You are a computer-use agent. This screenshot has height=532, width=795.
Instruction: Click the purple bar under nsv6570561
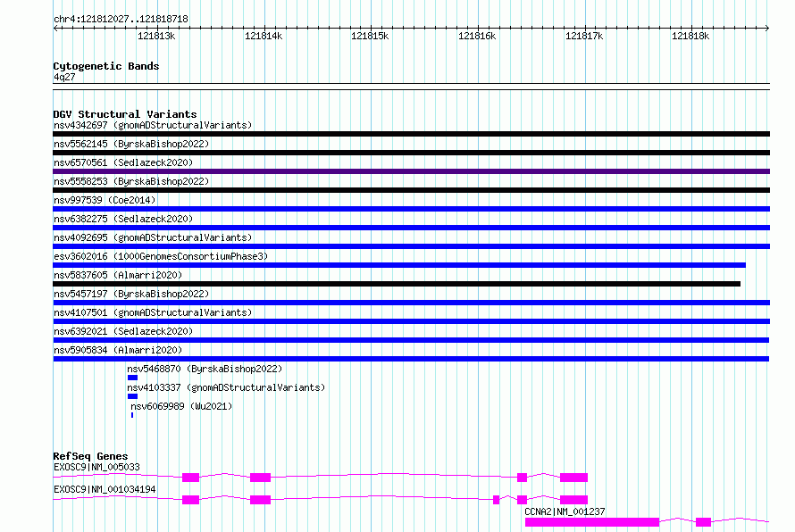(411, 171)
